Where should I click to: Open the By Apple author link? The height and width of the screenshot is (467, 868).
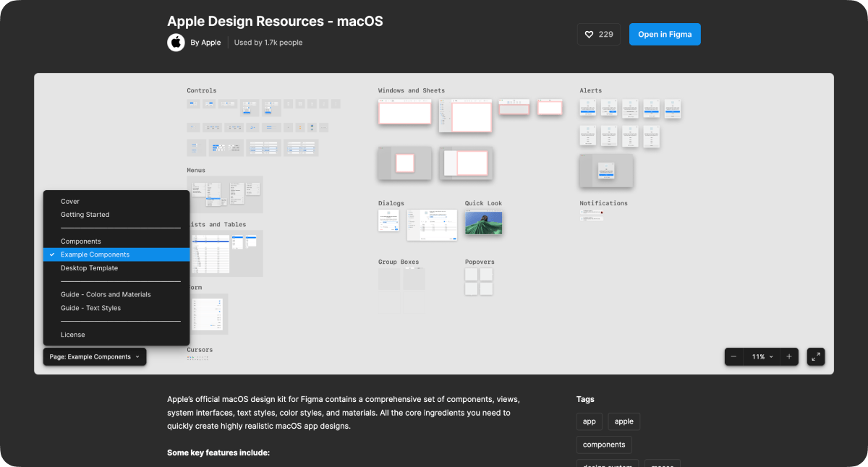pyautogui.click(x=205, y=43)
